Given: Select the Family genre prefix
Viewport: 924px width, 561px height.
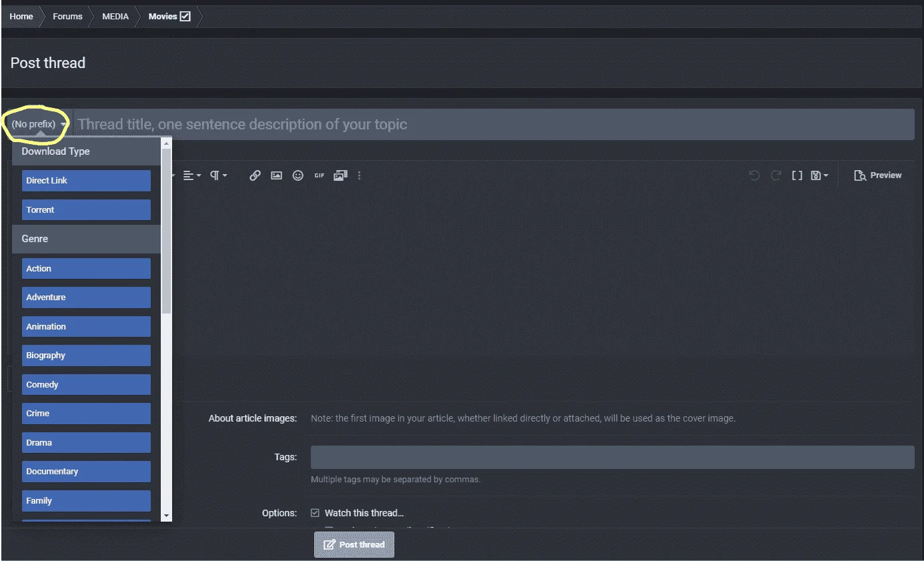Looking at the screenshot, I should click(86, 500).
